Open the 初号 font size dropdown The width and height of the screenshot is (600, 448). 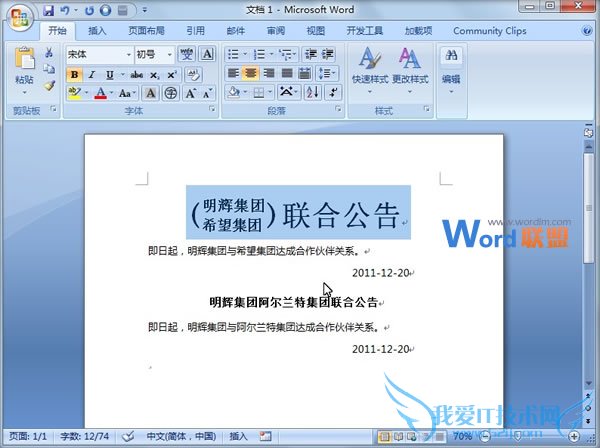[x=170, y=55]
